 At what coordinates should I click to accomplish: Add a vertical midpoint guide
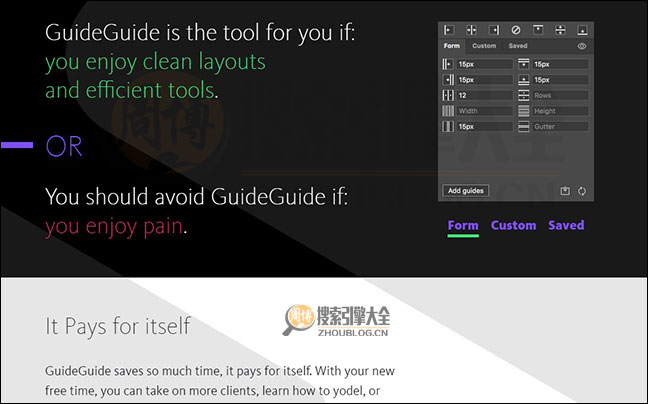471,30
